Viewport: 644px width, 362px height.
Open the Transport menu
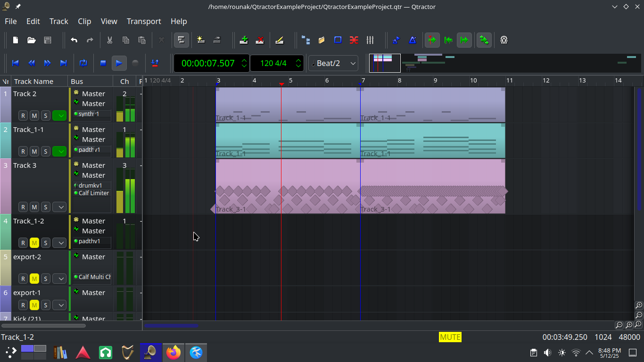coord(144,21)
